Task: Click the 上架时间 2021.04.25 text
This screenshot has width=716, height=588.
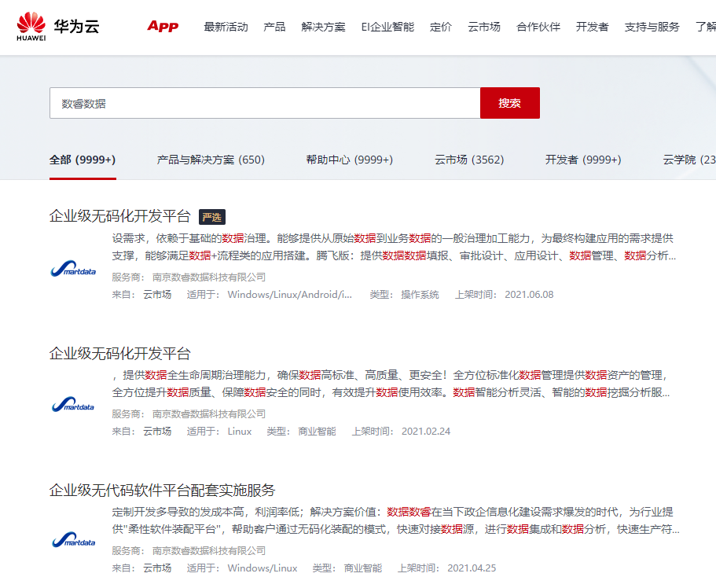Action: 446,568
